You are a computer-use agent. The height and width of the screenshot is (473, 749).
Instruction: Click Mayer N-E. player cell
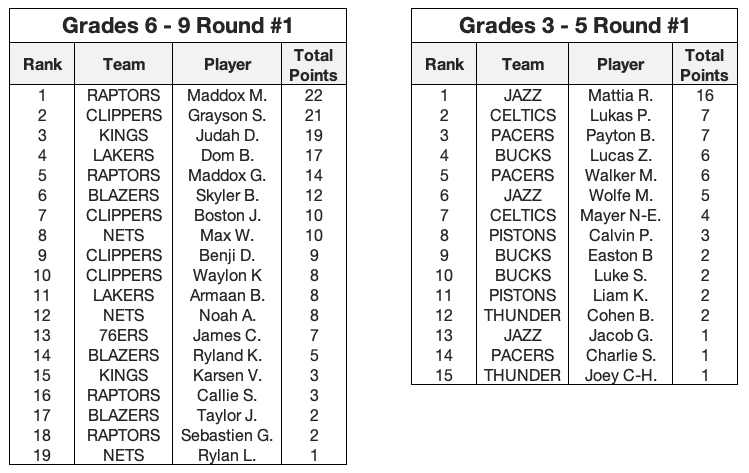coord(621,215)
